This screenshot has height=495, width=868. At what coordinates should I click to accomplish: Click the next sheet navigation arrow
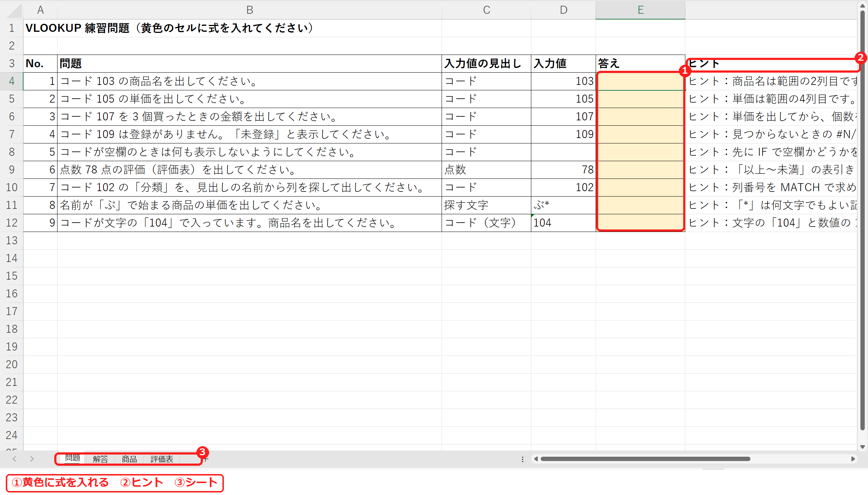32,459
